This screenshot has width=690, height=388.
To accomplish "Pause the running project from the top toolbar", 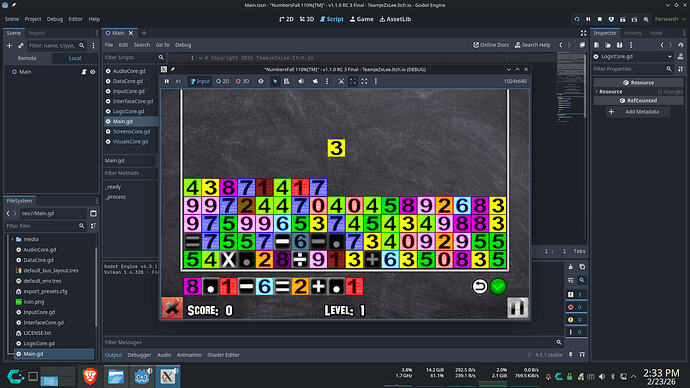I will pyautogui.click(x=588, y=19).
